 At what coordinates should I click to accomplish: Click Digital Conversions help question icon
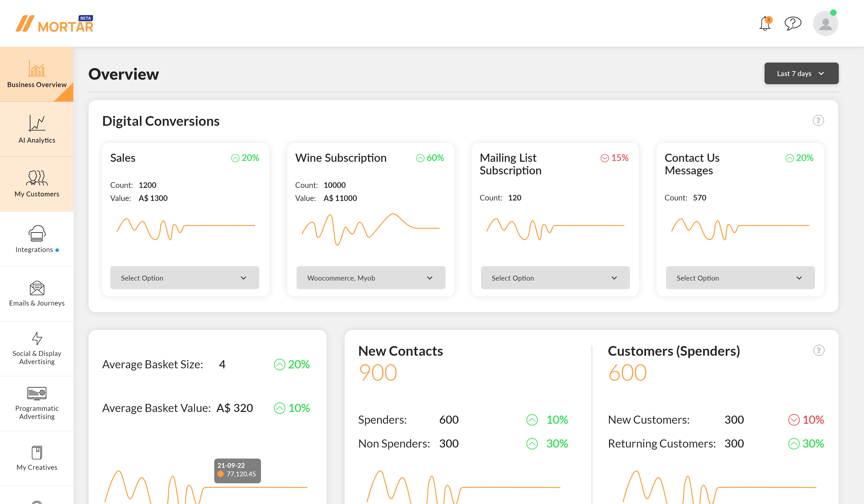818,121
